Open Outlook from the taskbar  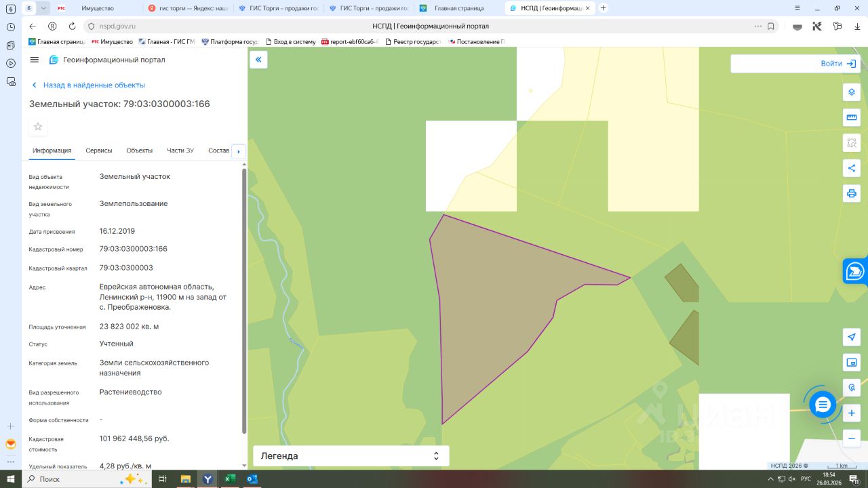[x=252, y=479]
